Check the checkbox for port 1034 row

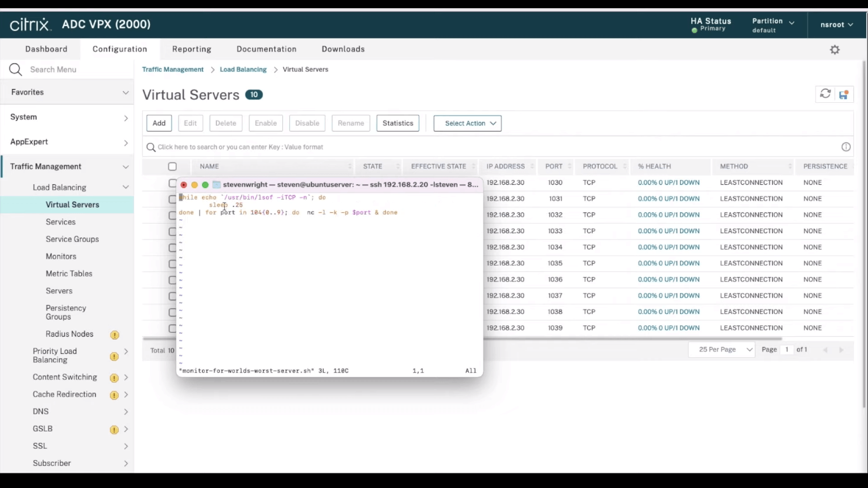coord(172,248)
